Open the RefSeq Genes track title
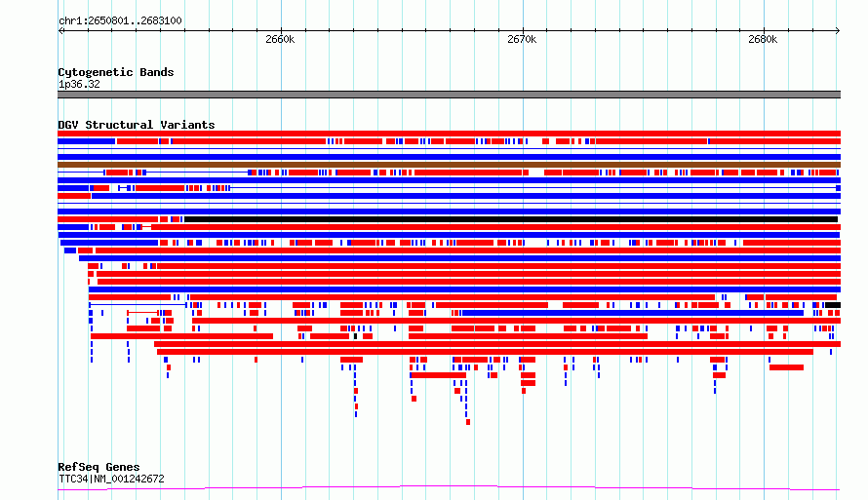Viewport: 868px width, 500px height. pyautogui.click(x=99, y=467)
